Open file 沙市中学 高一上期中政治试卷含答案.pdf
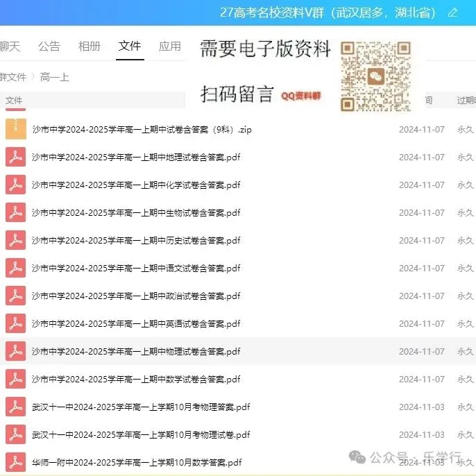This screenshot has height=476, width=476. pos(136,296)
